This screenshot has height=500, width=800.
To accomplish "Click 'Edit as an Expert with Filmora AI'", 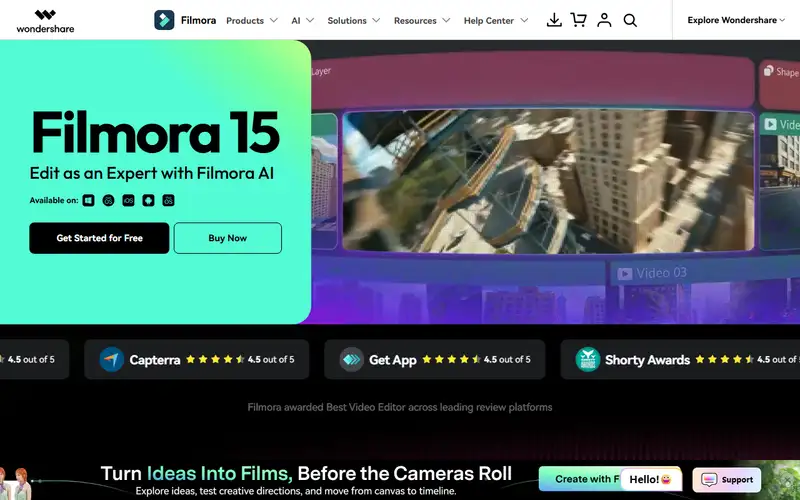I will coord(152,173).
